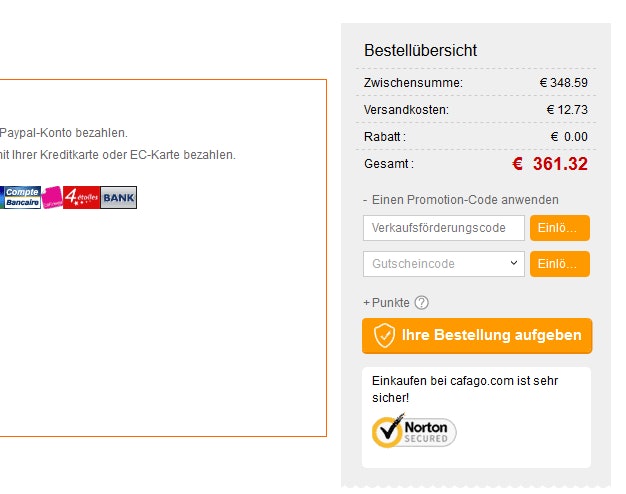Select the 4 étoiles payment icon
The width and height of the screenshot is (626, 494).
tap(81, 197)
